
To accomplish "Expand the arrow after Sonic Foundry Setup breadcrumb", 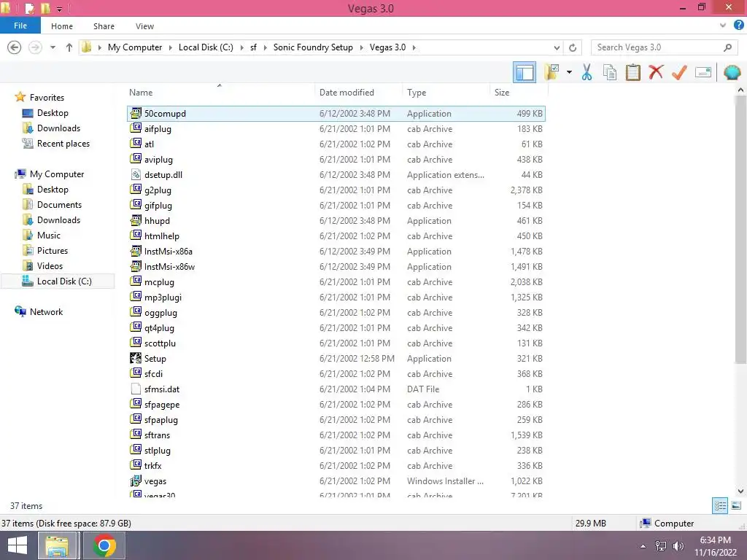I will pyautogui.click(x=361, y=47).
